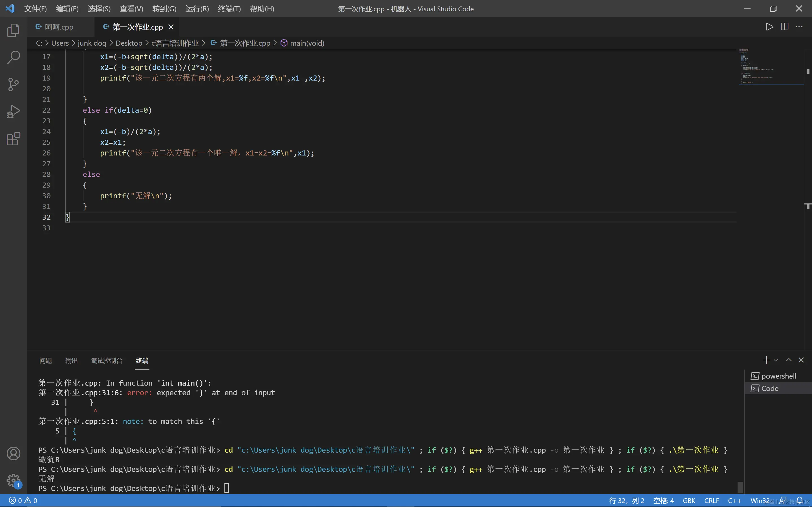Select the powershell terminal instance
Screen dimensions: 812x507
pyautogui.click(x=778, y=376)
